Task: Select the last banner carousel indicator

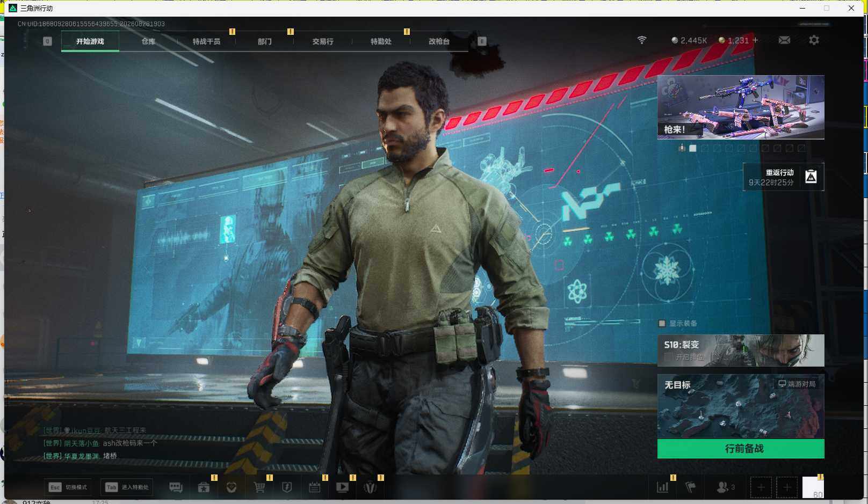Action: click(x=801, y=148)
